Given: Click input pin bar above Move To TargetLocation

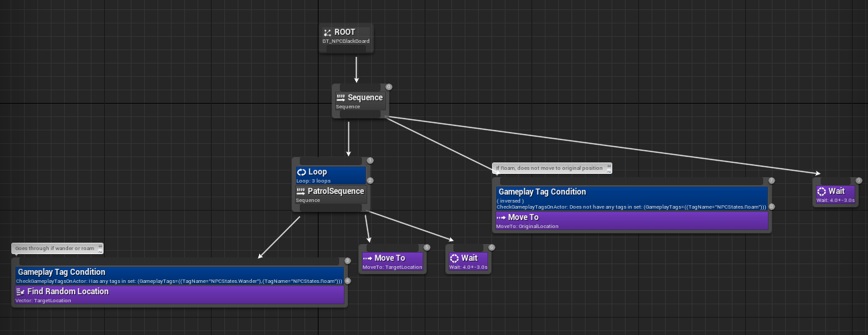Looking at the screenshot, I should point(392,248).
